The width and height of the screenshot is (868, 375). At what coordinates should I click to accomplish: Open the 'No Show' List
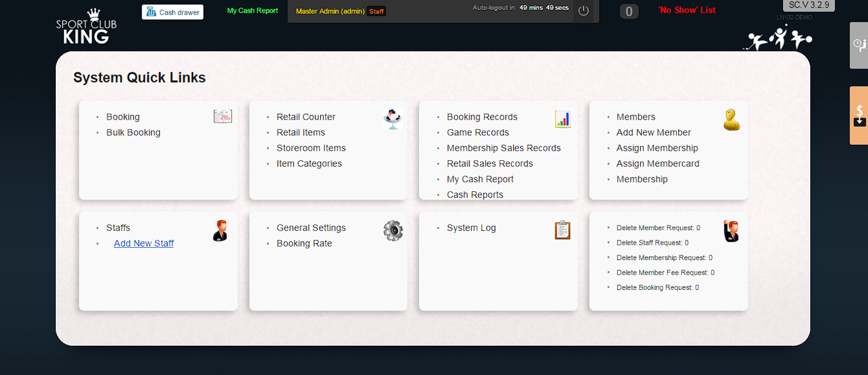[687, 10]
